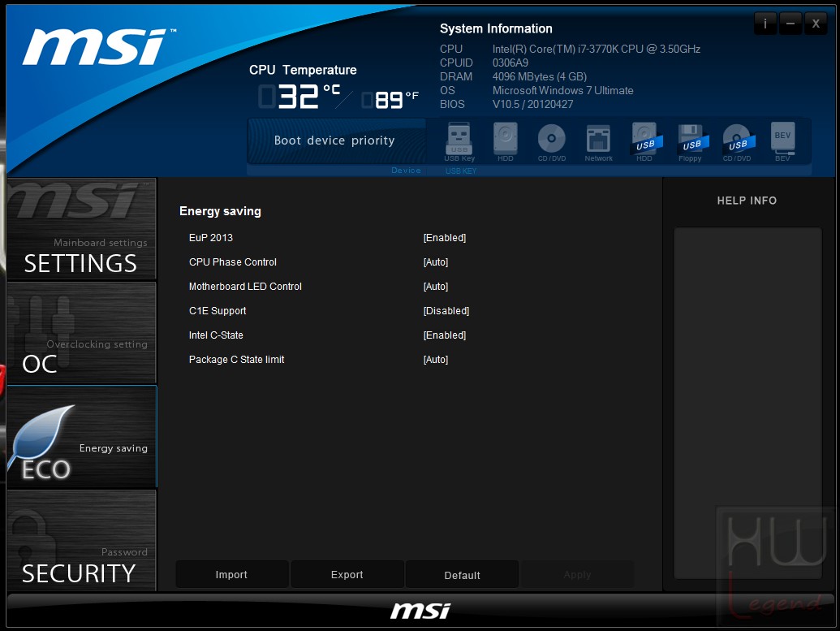Open the SETTINGS mainboard settings section
Viewport: 840px width, 631px height.
tap(81, 229)
